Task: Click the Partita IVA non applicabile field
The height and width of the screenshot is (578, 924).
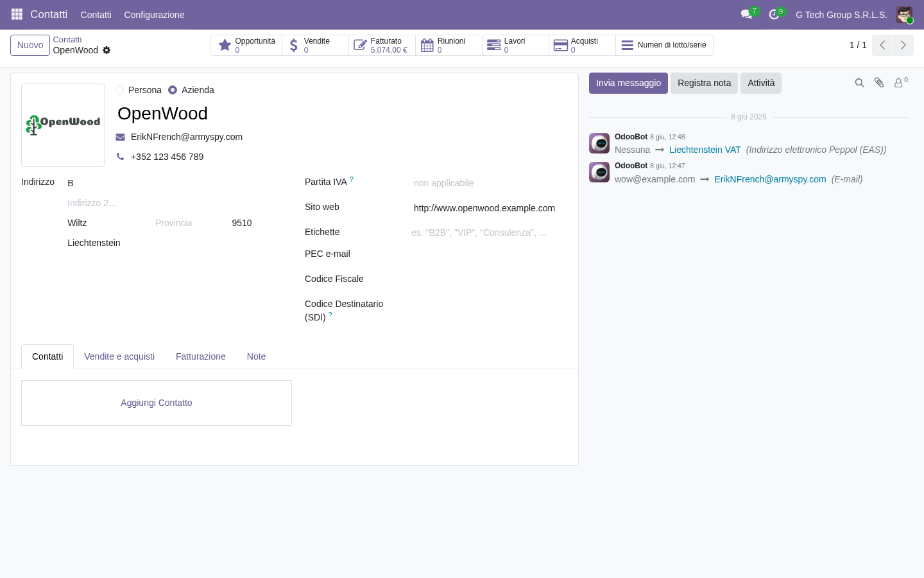Action: [490, 183]
